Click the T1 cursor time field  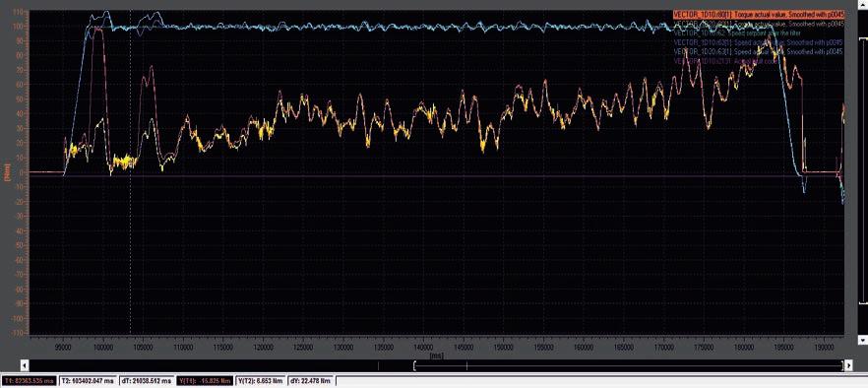(x=29, y=381)
